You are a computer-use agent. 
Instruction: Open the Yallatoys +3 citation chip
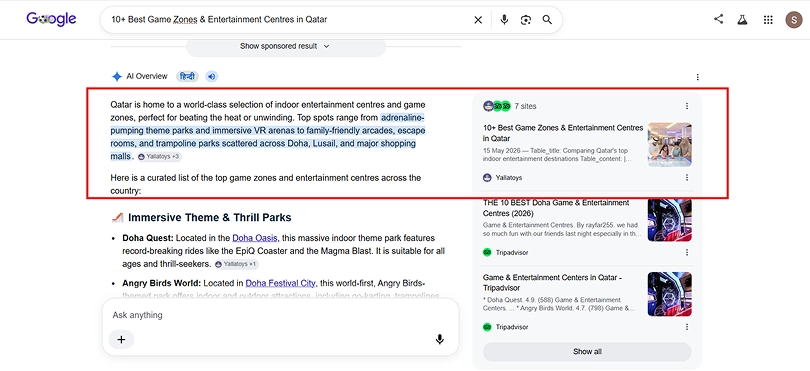[159, 156]
